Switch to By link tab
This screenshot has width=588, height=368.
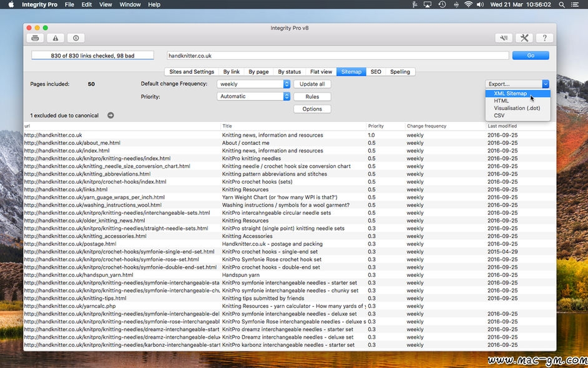click(232, 72)
